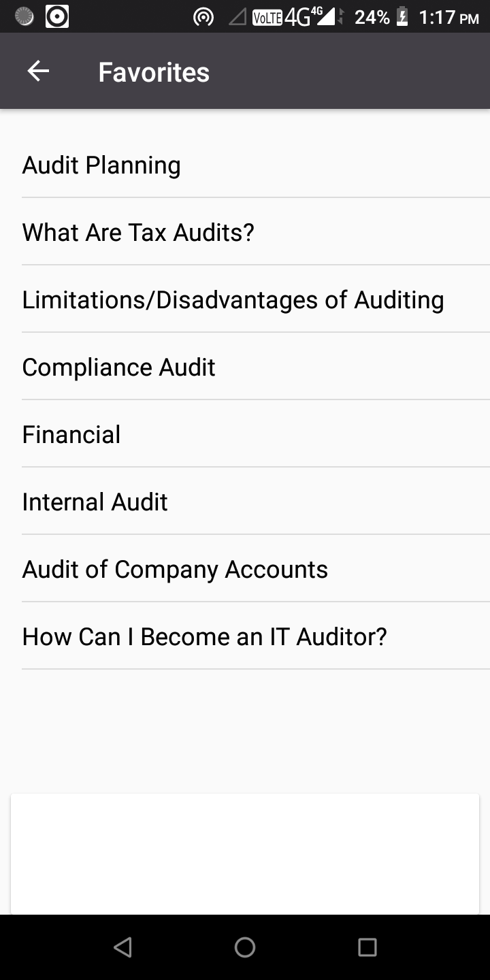Tap the Android back navigation triangle
Viewport: 490px width, 980px height.
122,947
